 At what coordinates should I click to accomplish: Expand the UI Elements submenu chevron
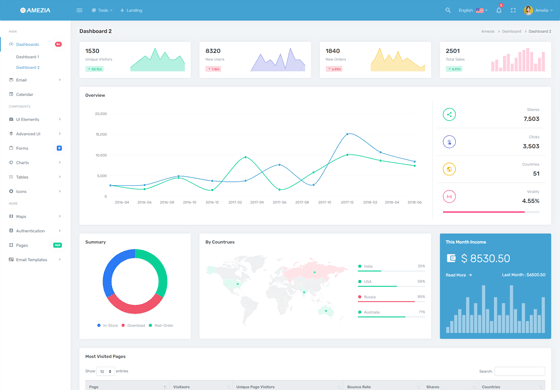click(60, 119)
